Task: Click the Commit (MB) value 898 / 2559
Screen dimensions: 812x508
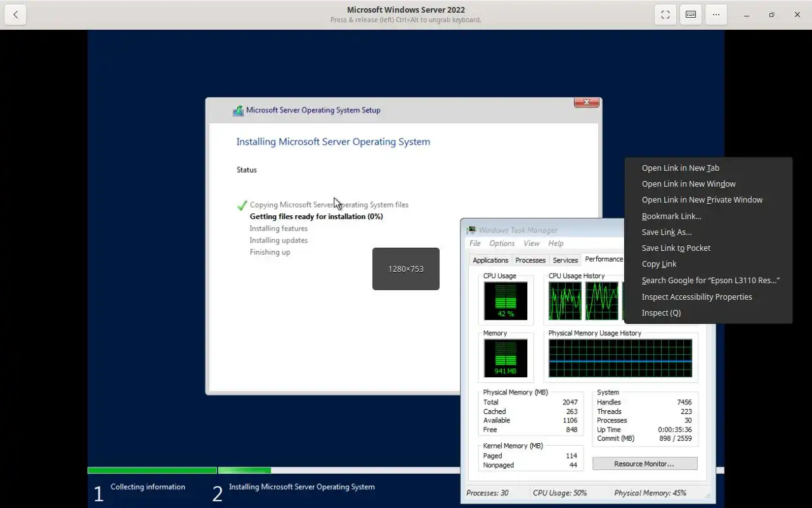Action: [x=676, y=438]
